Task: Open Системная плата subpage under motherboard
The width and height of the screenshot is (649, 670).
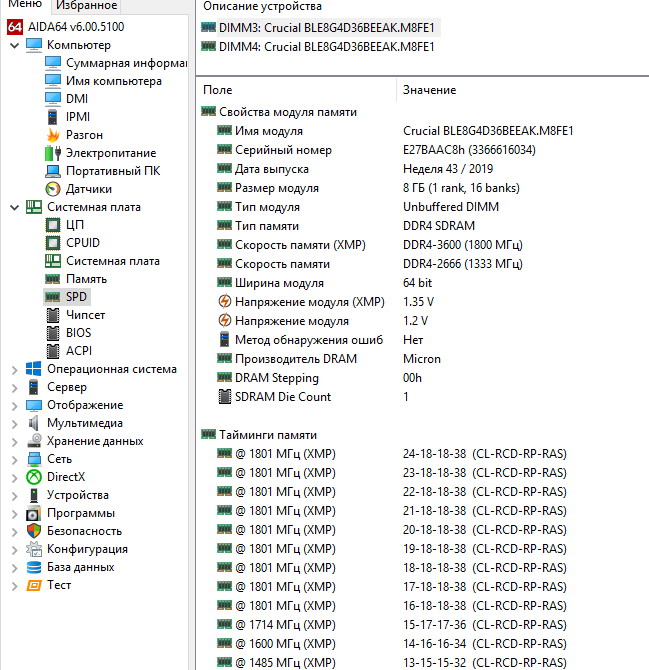Action: (x=113, y=261)
